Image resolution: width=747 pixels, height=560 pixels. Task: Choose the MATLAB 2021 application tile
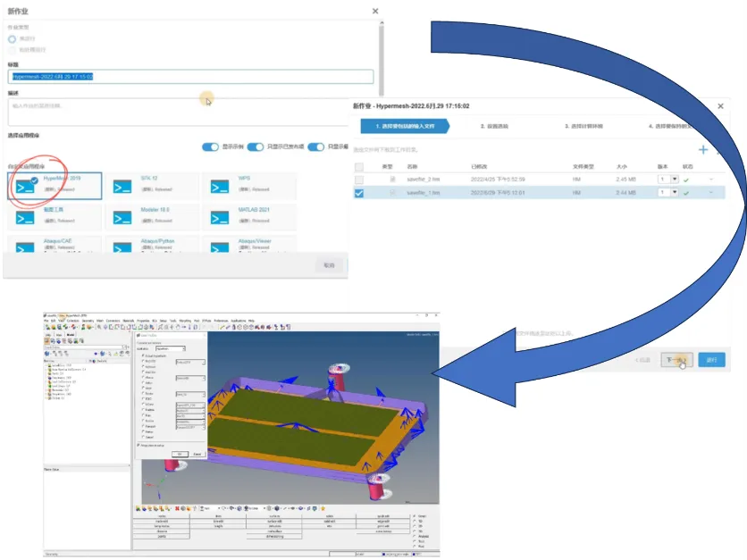pos(251,215)
